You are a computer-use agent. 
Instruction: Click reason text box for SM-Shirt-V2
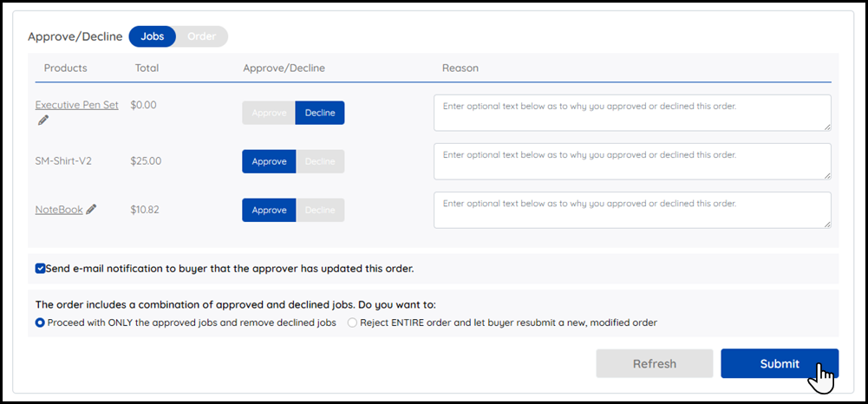coord(631,161)
